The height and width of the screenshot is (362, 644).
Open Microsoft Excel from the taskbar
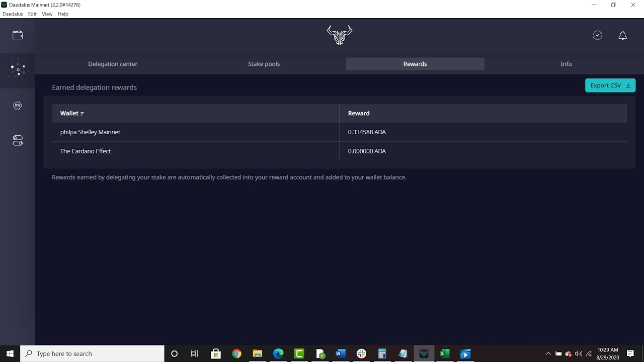444,353
